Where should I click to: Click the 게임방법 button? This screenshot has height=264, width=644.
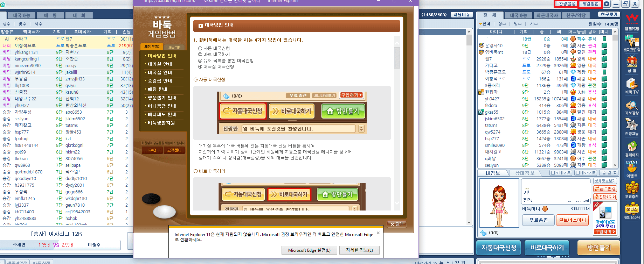(x=590, y=4)
